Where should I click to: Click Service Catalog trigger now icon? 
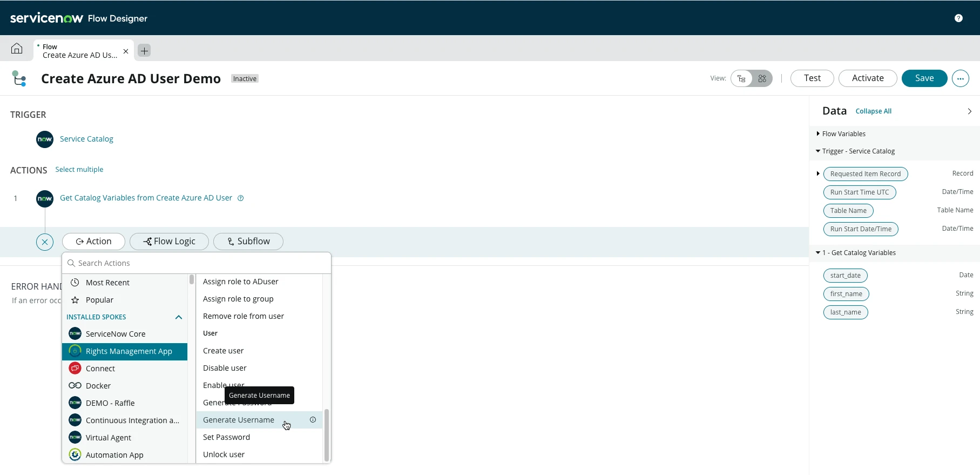[45, 139]
